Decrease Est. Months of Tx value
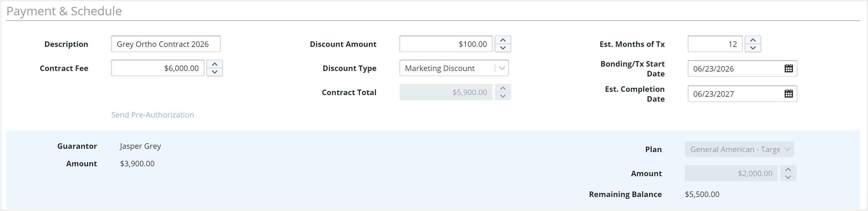 (x=753, y=48)
